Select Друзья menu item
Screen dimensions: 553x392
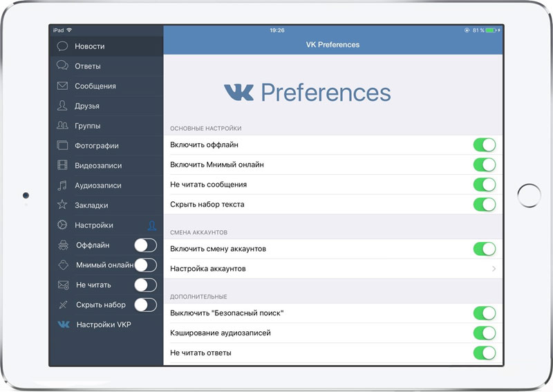click(x=106, y=106)
